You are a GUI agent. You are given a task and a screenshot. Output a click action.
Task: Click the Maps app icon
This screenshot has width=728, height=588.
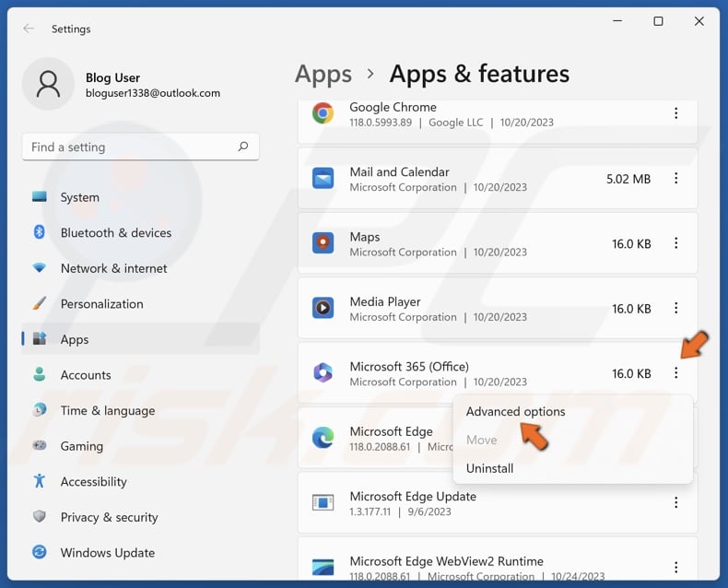click(323, 243)
